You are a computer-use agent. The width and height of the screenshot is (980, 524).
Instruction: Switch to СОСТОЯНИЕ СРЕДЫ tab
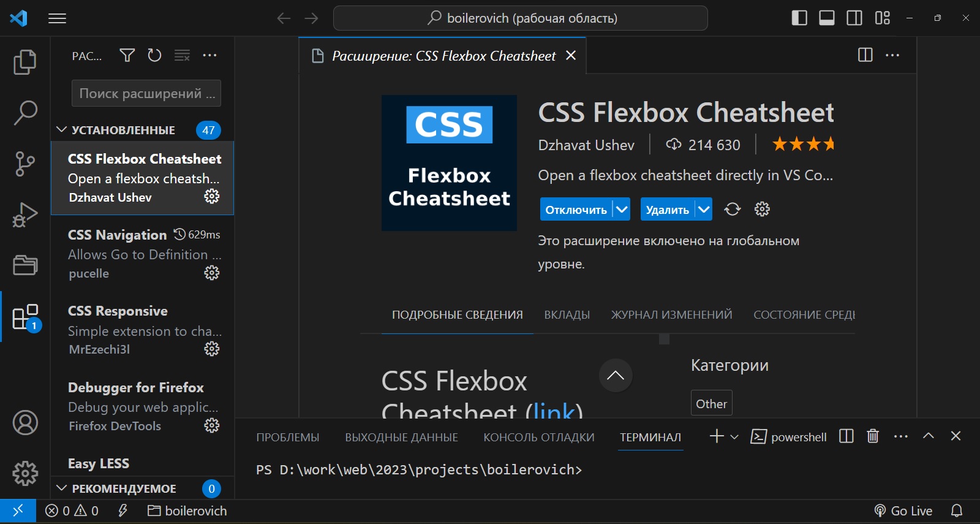pos(804,315)
